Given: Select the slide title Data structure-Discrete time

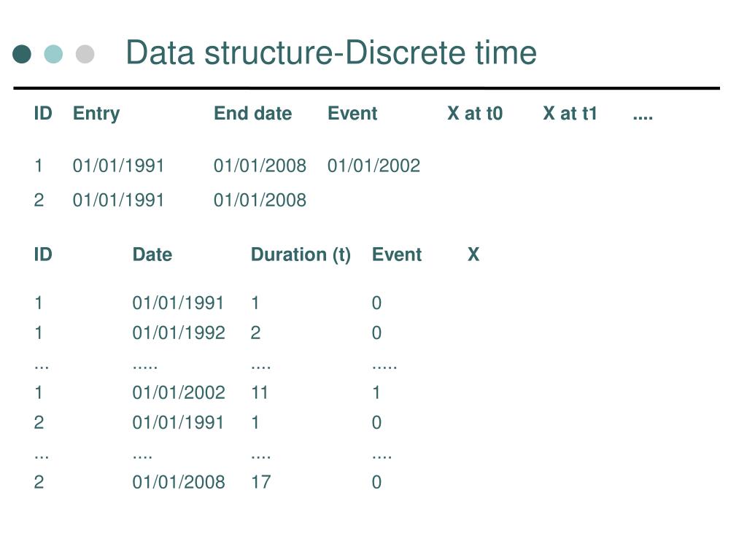Looking at the screenshot, I should [x=331, y=52].
